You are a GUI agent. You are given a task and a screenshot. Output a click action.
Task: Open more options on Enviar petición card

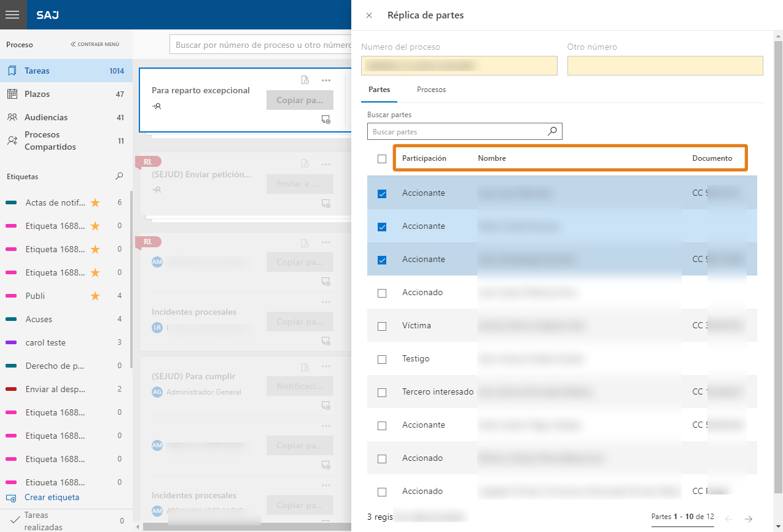point(326,164)
